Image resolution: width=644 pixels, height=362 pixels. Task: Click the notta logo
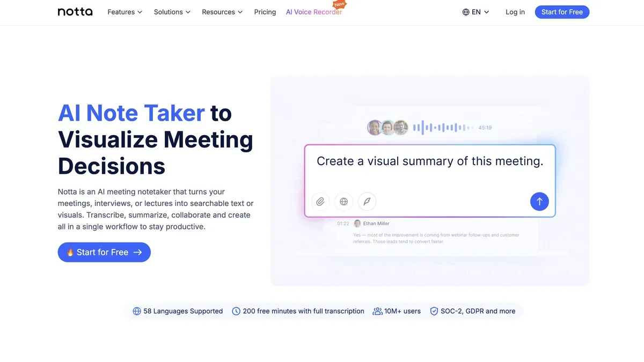75,12
